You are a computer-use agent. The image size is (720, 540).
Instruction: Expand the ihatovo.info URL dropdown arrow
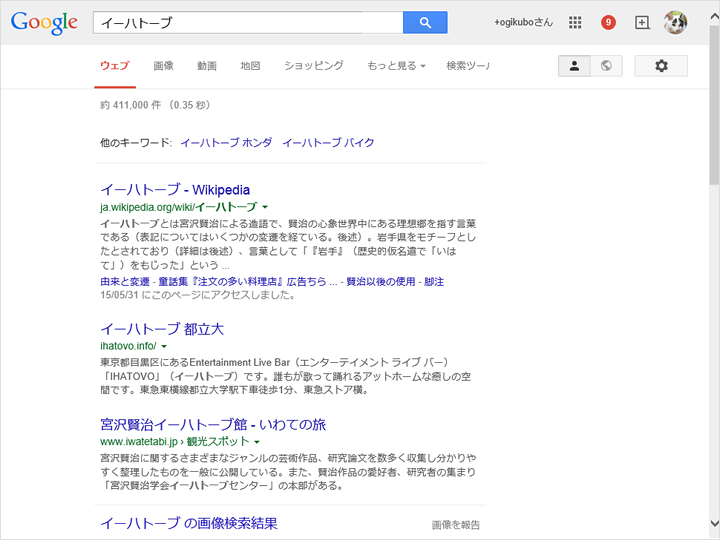tap(164, 346)
